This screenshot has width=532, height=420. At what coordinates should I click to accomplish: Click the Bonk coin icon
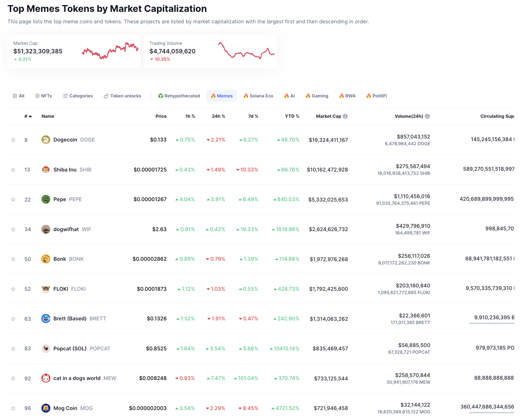(x=46, y=259)
